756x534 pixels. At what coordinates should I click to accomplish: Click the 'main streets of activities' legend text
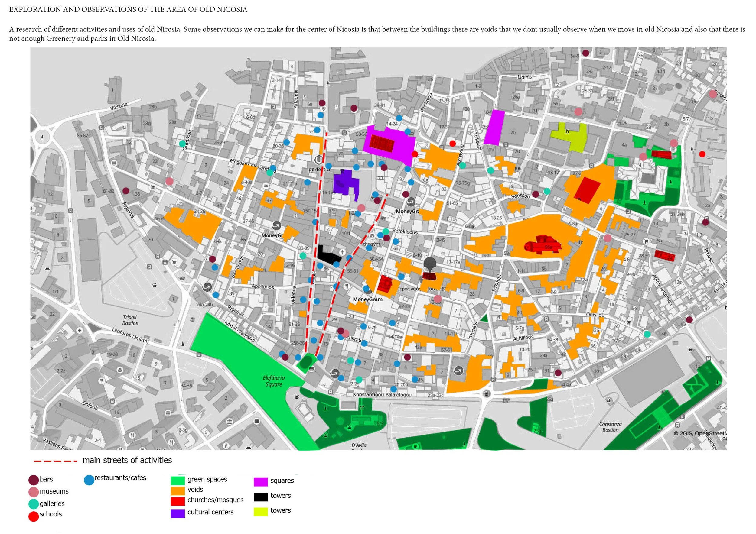[x=127, y=460]
